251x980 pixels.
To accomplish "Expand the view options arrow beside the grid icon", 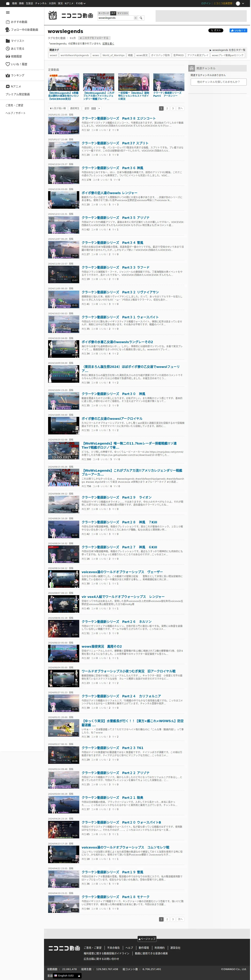I will click(100, 108).
